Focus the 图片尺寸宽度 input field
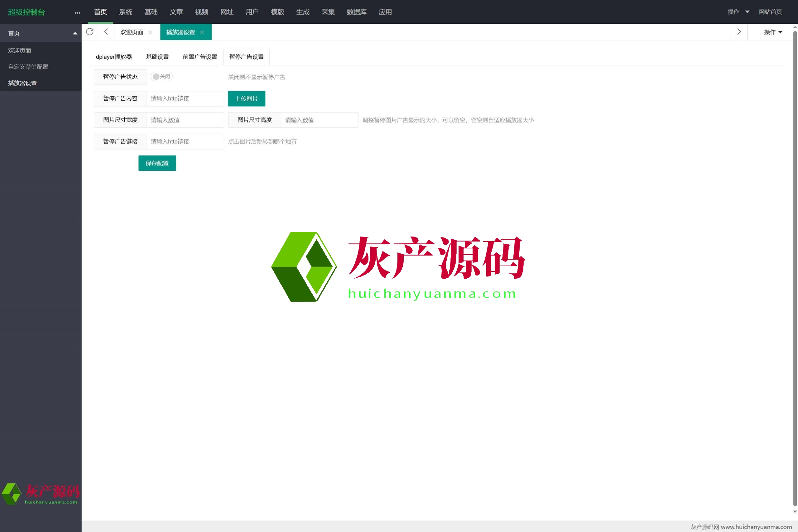The image size is (798, 532). tap(185, 120)
